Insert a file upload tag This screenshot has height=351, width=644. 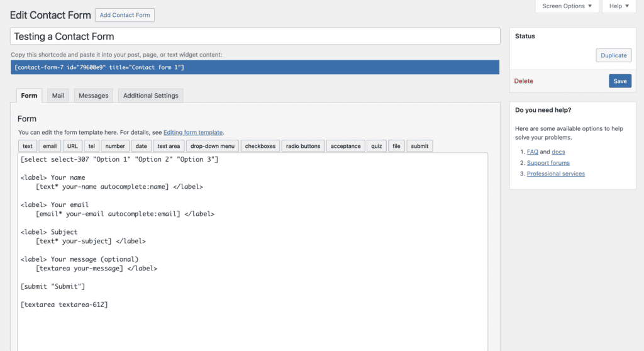[x=396, y=146]
